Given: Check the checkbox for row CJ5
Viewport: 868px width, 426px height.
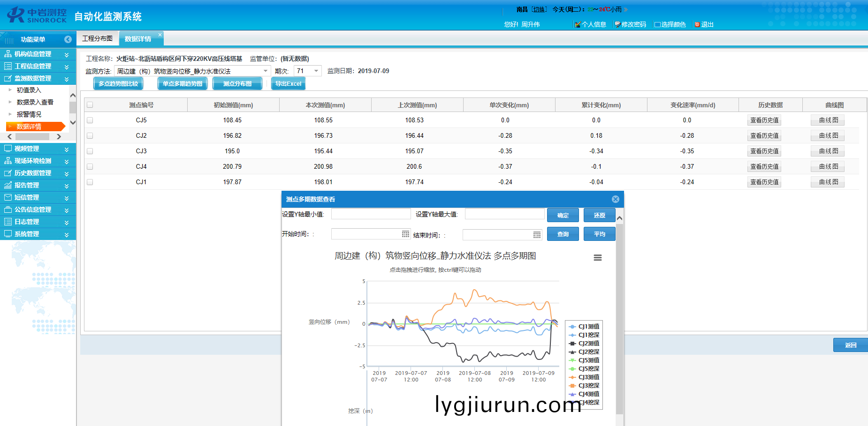Looking at the screenshot, I should [x=90, y=120].
